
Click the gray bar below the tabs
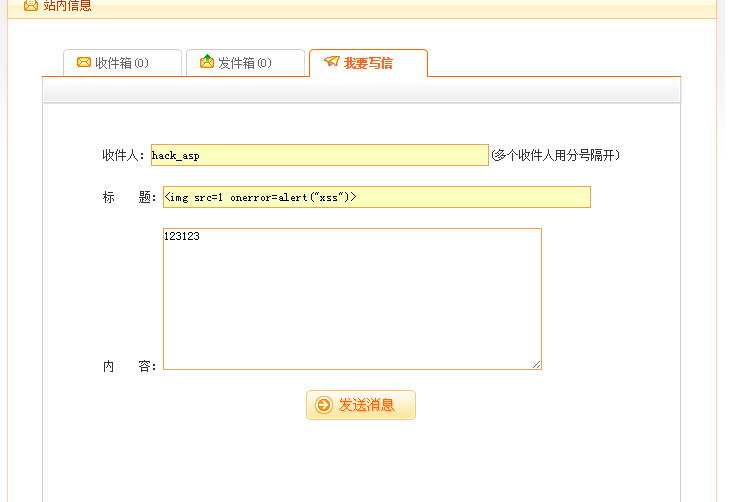pos(362,90)
